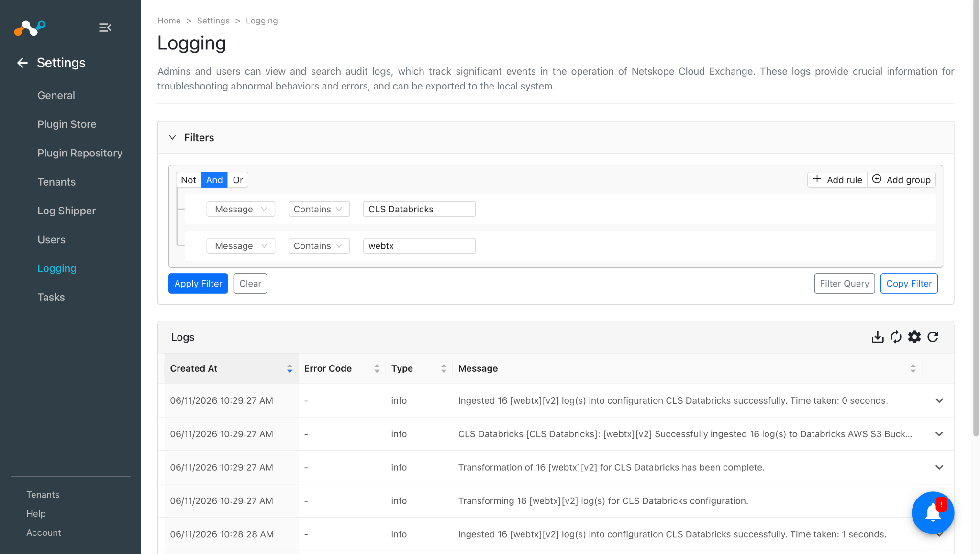Click the page vertical scrollbar
Image resolution: width=980 pixels, height=554 pixels.
pos(976,219)
